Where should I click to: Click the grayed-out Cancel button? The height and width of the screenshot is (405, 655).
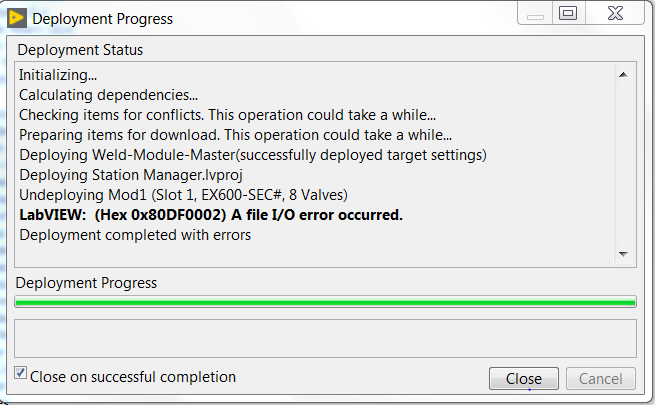[x=601, y=379]
